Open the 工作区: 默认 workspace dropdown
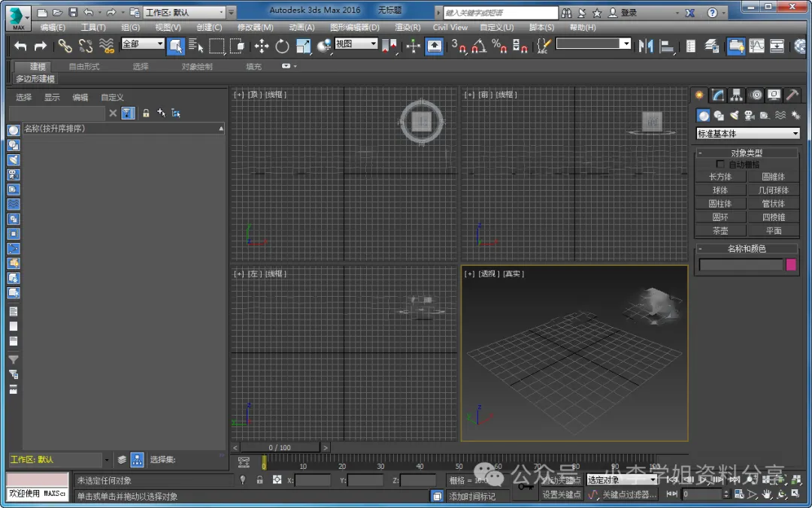 point(184,13)
